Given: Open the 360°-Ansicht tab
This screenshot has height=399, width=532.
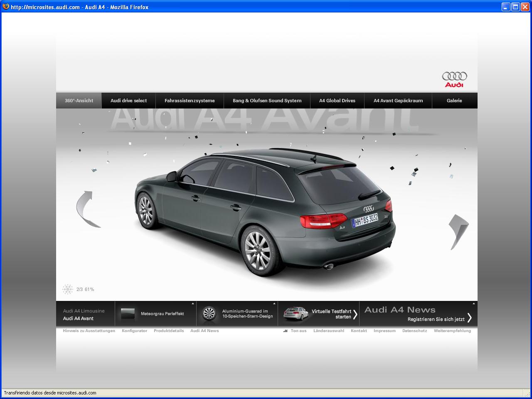Looking at the screenshot, I should click(79, 101).
